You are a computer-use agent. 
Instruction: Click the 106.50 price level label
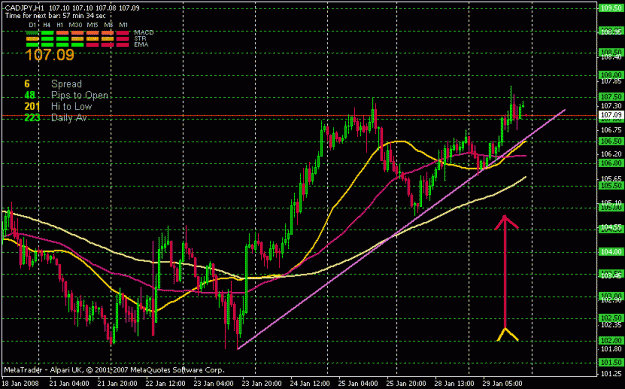point(611,141)
